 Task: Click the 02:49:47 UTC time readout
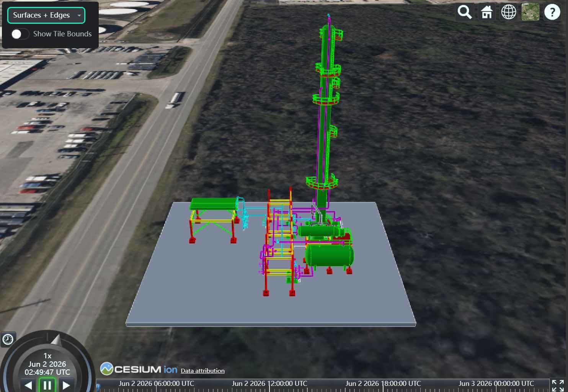[x=47, y=372]
